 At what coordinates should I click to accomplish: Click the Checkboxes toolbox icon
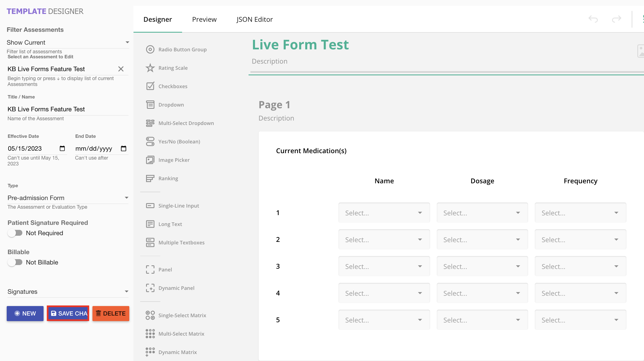click(150, 86)
